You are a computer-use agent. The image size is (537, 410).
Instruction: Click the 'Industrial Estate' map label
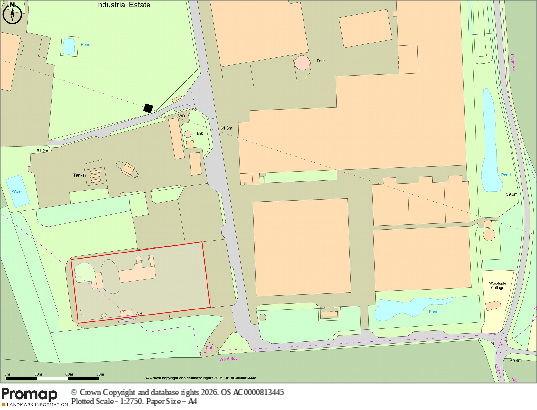pos(124,4)
